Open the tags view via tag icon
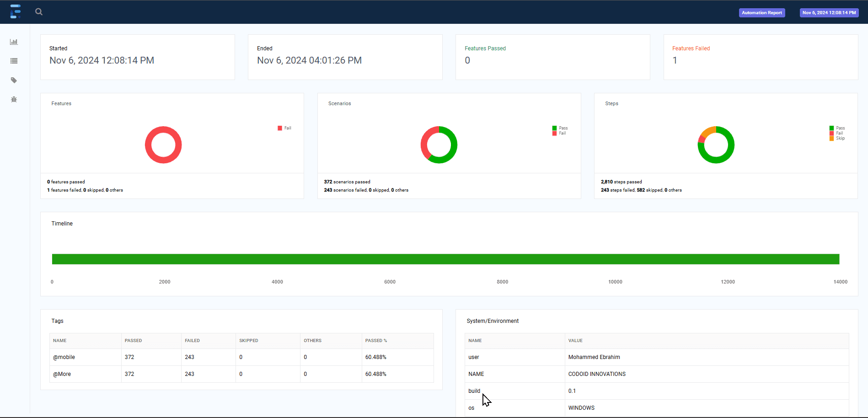This screenshot has height=418, width=868. [x=14, y=80]
